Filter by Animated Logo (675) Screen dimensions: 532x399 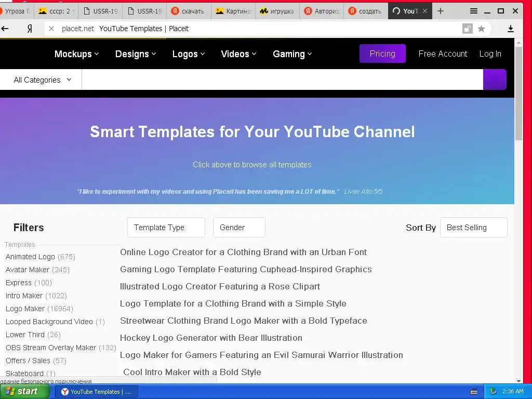pos(41,257)
